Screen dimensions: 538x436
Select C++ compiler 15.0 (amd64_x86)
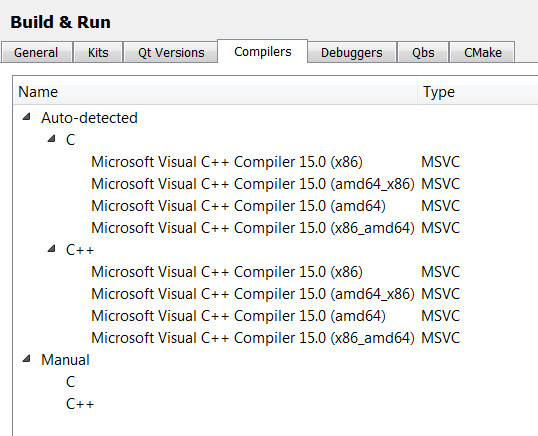pyautogui.click(x=253, y=294)
